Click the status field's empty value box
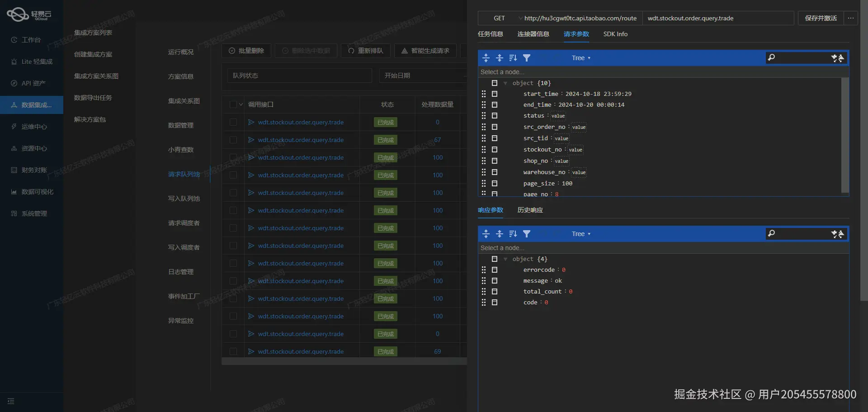868x412 pixels. [558, 116]
